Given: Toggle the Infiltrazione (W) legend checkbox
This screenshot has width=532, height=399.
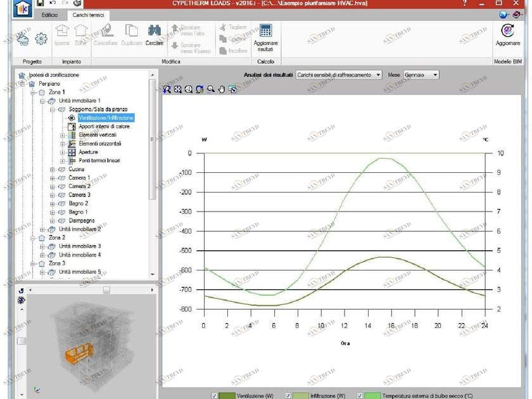Looking at the screenshot, I should click(288, 395).
